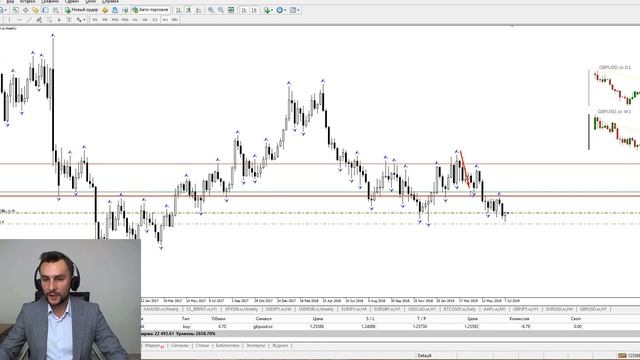Select the vertical line drawing tool
This screenshot has height=360, width=640.
pos(9,20)
